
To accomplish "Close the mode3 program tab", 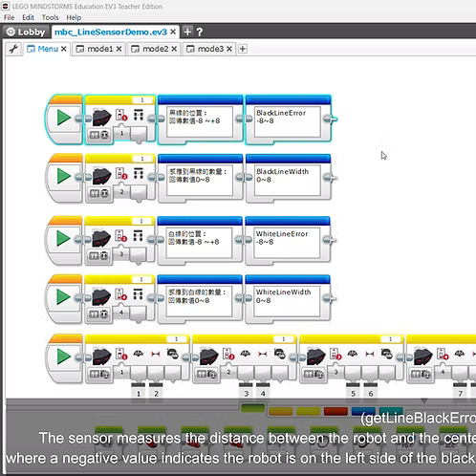I will (229, 49).
